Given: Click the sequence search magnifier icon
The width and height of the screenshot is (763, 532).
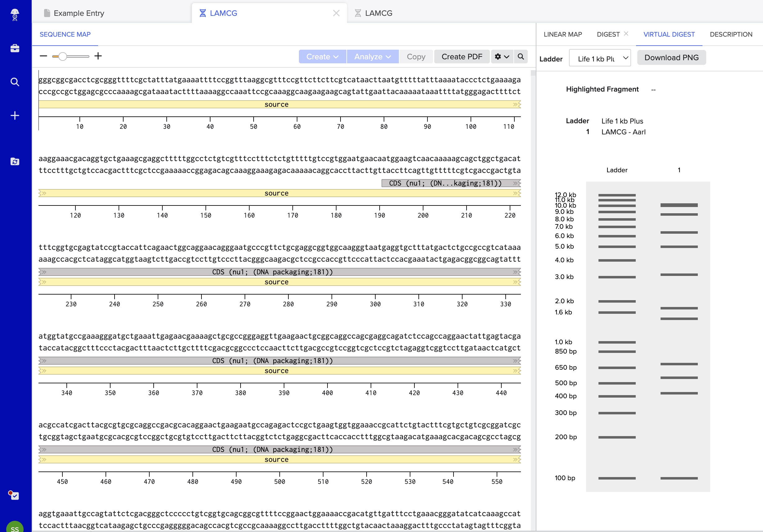Looking at the screenshot, I should pyautogui.click(x=520, y=56).
